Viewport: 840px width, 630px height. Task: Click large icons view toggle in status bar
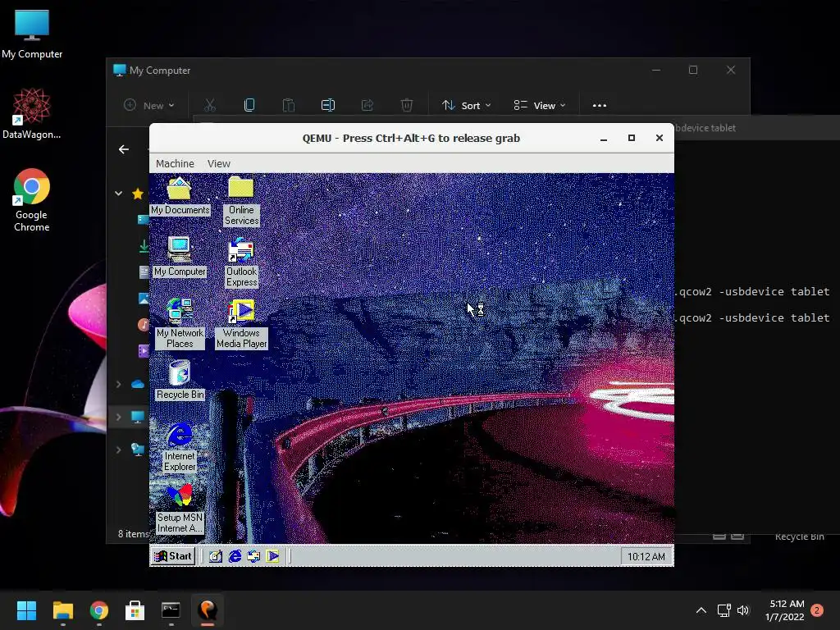[x=737, y=536]
